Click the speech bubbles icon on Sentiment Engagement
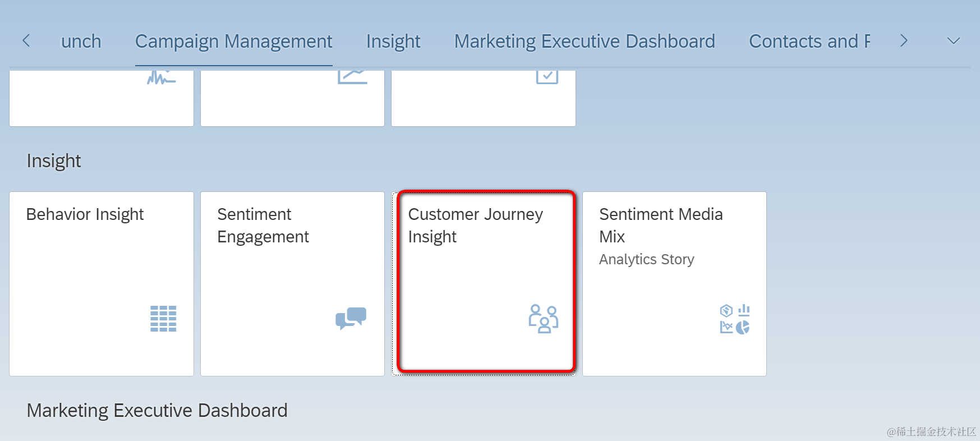This screenshot has width=980, height=441. [x=351, y=318]
